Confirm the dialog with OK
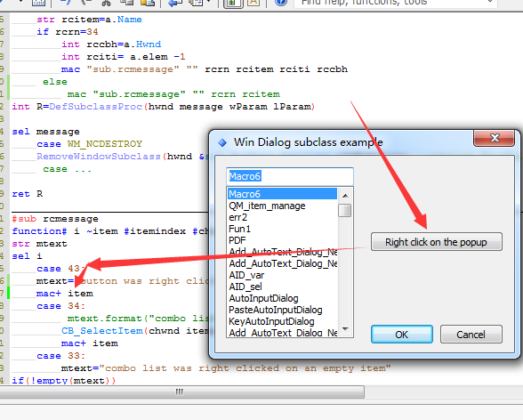523x420 pixels. coord(402,335)
